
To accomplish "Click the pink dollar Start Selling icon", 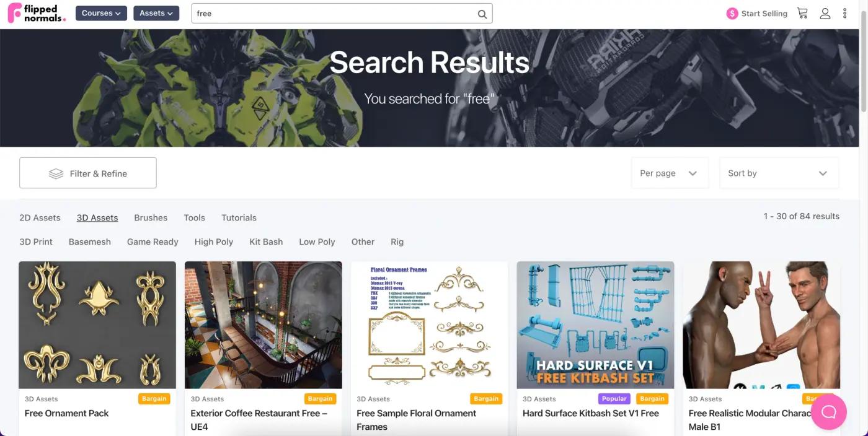I will coord(732,14).
